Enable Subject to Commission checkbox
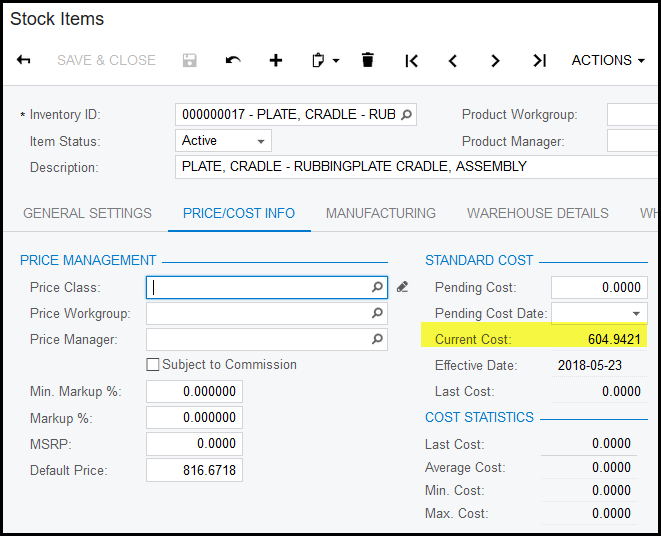Viewport: 661px width, 536px height. (x=153, y=365)
